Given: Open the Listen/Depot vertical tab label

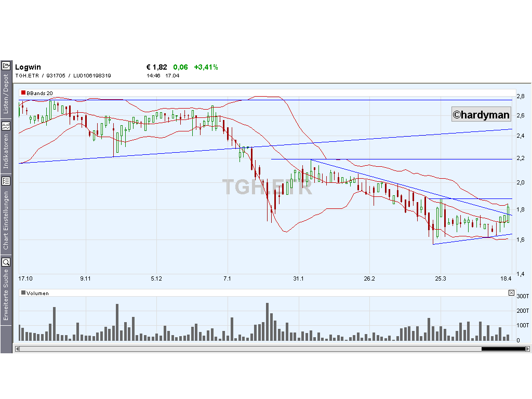Looking at the screenshot, I should click(x=6, y=94).
